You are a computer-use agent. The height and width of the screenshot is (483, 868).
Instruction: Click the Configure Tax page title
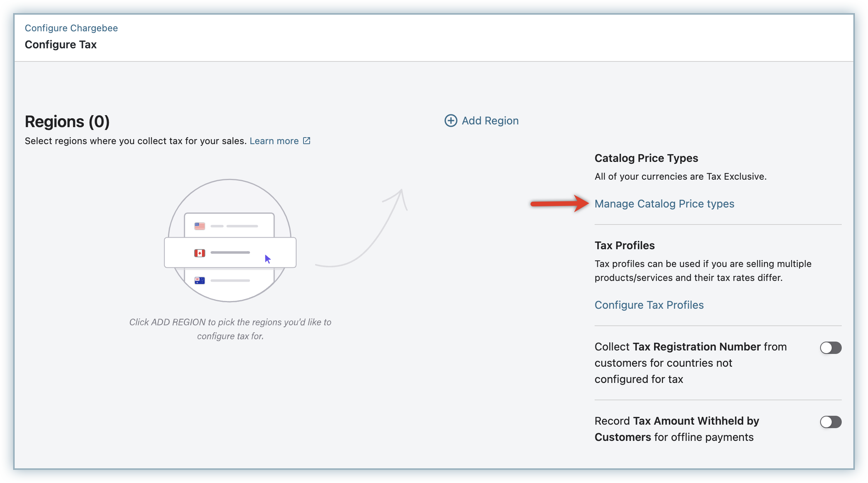61,45
